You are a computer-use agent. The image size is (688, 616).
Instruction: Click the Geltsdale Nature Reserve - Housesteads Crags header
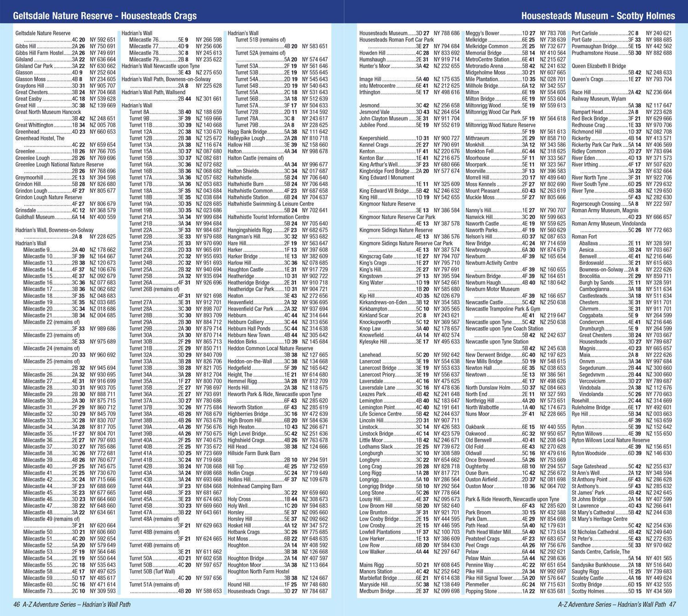pyautogui.click(x=105, y=16)
